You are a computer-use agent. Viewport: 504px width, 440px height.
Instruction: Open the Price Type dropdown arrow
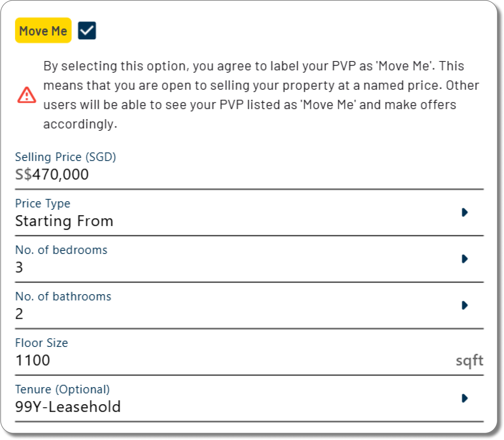464,212
